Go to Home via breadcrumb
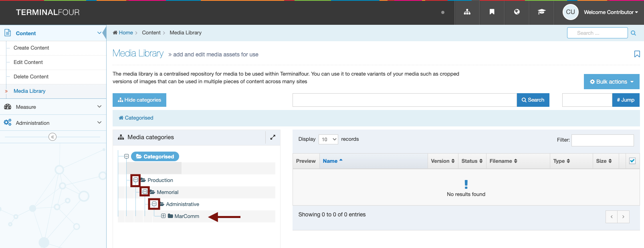This screenshot has height=248, width=644. [x=123, y=33]
